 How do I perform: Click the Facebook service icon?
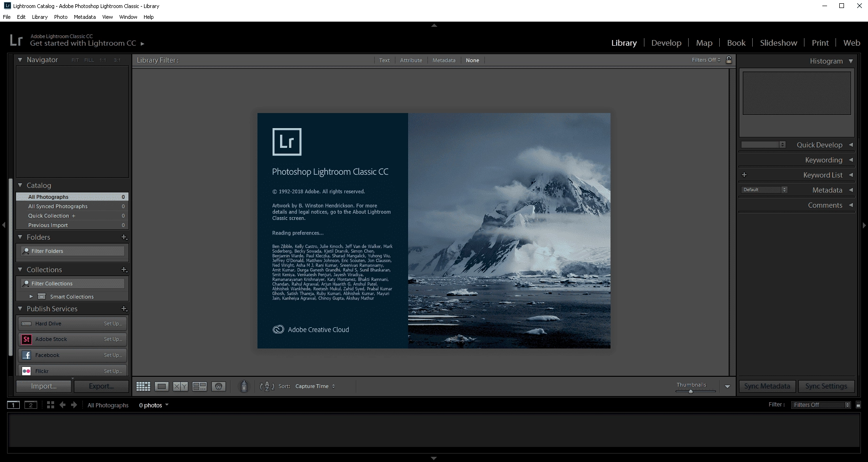coord(26,355)
